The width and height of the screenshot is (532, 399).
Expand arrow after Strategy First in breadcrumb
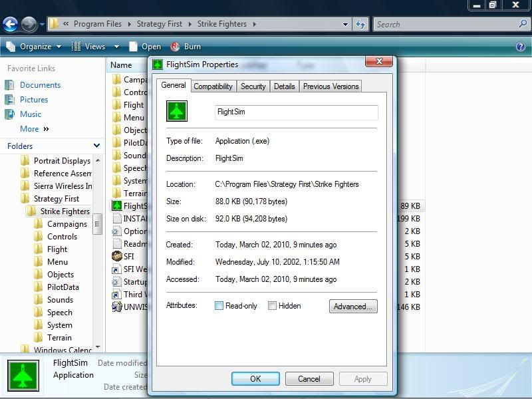click(190, 24)
